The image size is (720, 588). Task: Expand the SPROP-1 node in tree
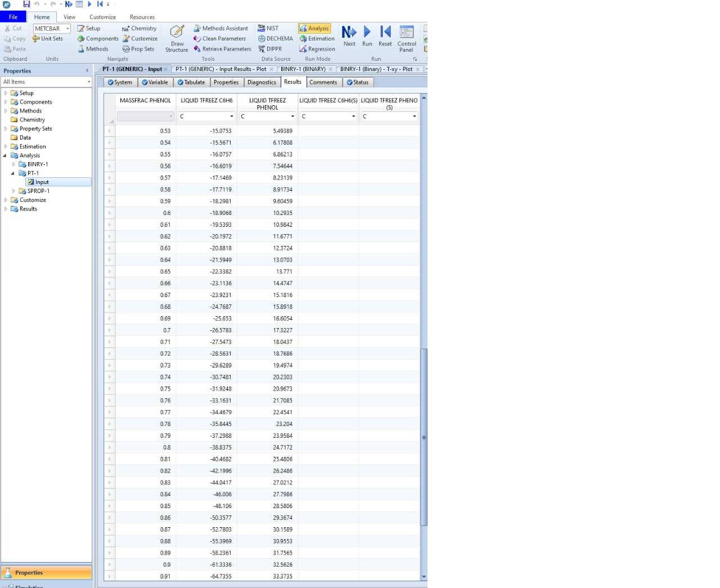(13, 191)
